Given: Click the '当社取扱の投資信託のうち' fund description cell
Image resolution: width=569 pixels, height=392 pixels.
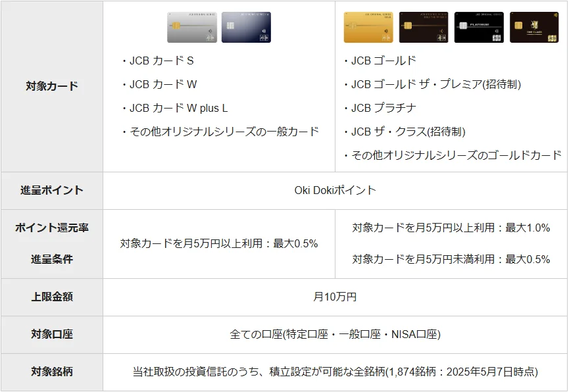Looking at the screenshot, I should (335, 372).
